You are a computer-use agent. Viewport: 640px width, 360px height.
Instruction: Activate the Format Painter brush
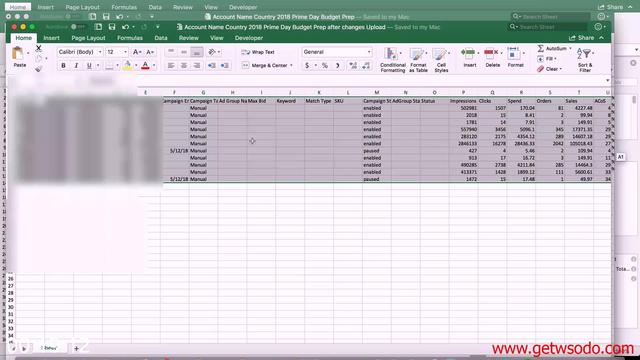click(x=39, y=69)
